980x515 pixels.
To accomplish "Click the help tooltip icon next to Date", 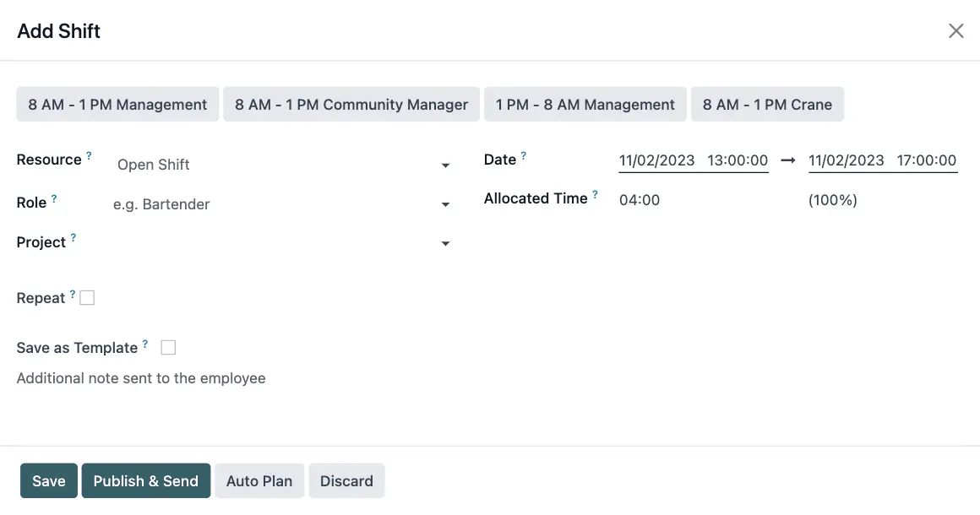I will (x=523, y=156).
